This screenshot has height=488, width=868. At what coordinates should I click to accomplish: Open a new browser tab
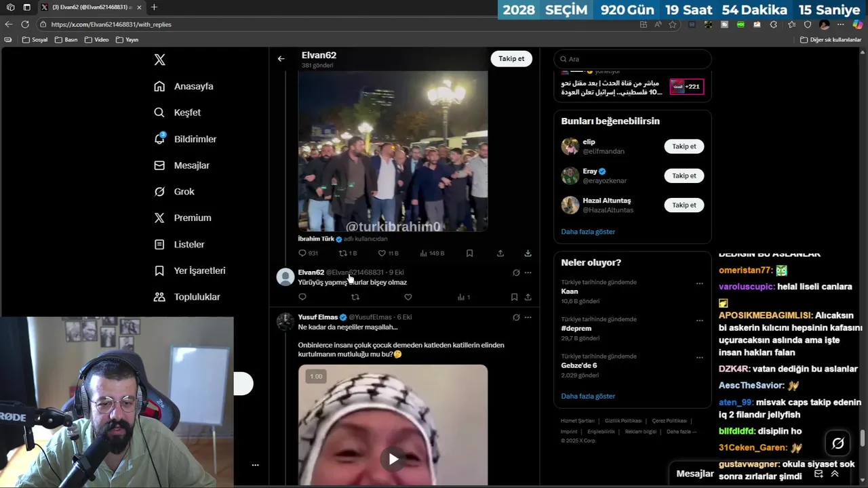click(154, 7)
